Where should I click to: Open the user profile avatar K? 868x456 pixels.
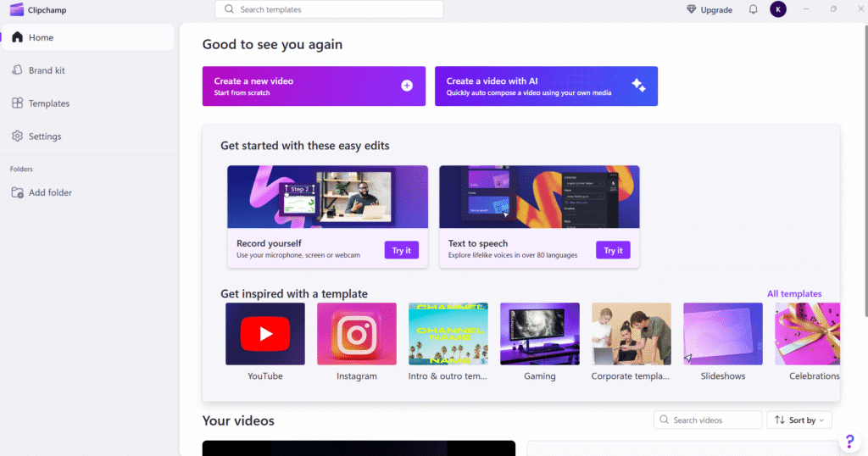click(778, 9)
